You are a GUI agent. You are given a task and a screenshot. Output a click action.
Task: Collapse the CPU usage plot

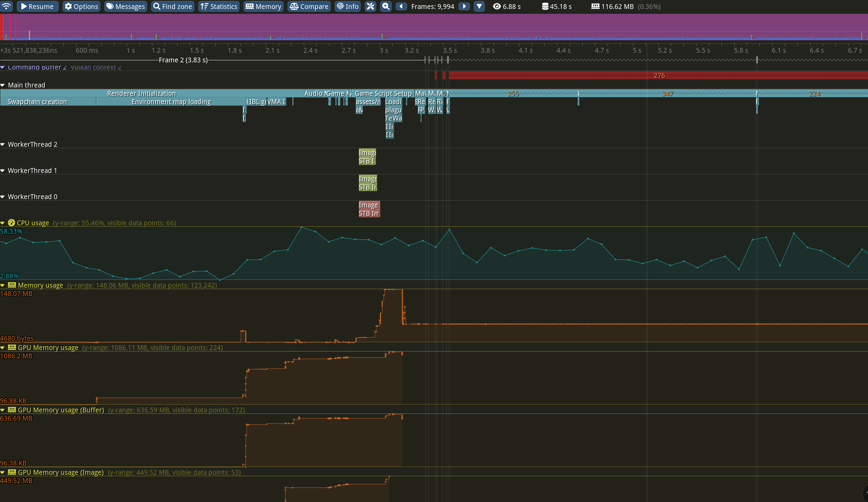(3, 223)
